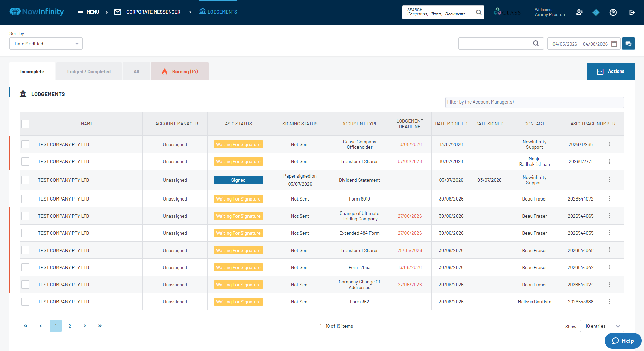Check the Cease Company Officeholder row checkbox
The width and height of the screenshot is (644, 351).
click(x=25, y=144)
